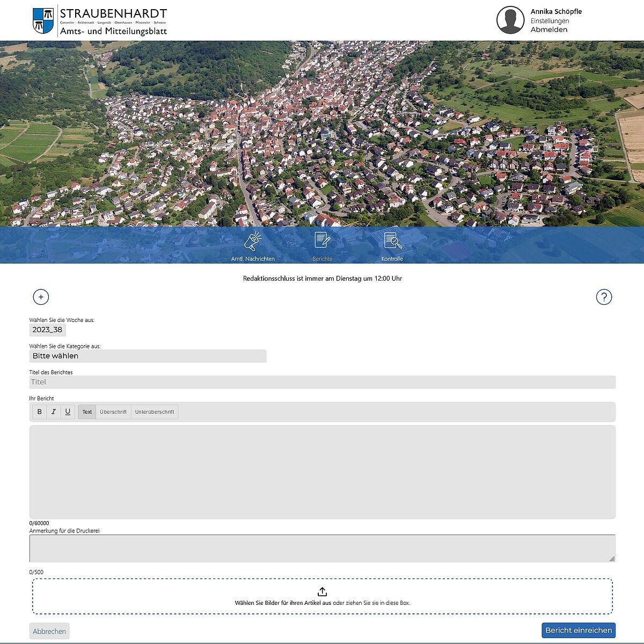Click the Straubenhardt coat of arms logo
Viewport: 644px width, 644px height.
(43, 20)
